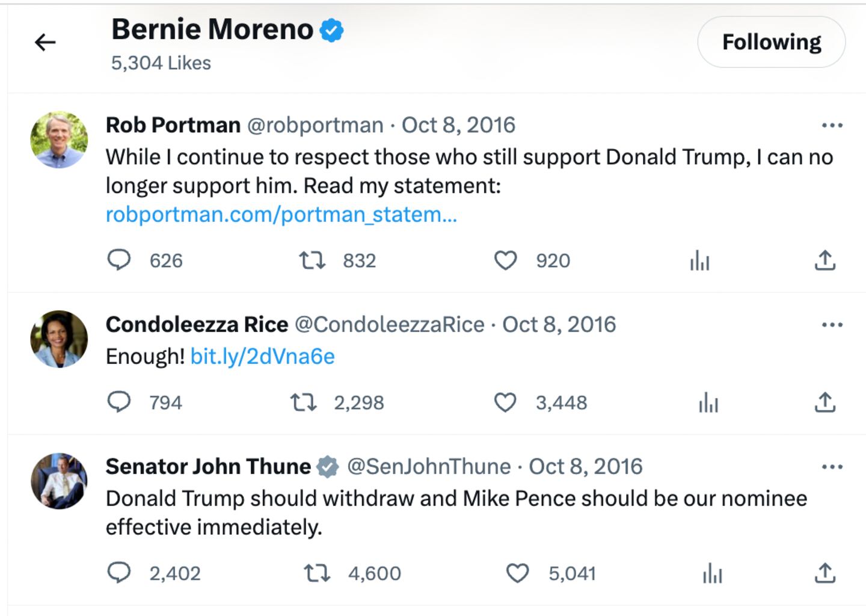Screen dimensions: 866x616
Task: Reply to Rob Portman's tweet
Action: tap(121, 260)
